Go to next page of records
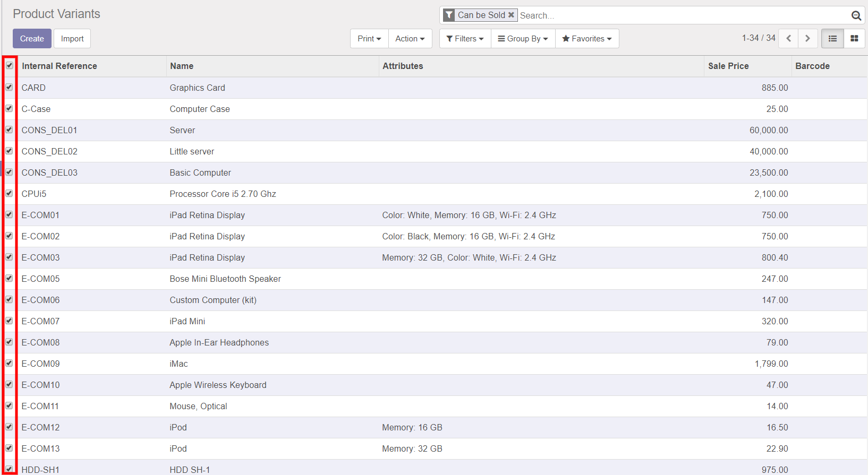The height and width of the screenshot is (475, 868). [x=807, y=38]
